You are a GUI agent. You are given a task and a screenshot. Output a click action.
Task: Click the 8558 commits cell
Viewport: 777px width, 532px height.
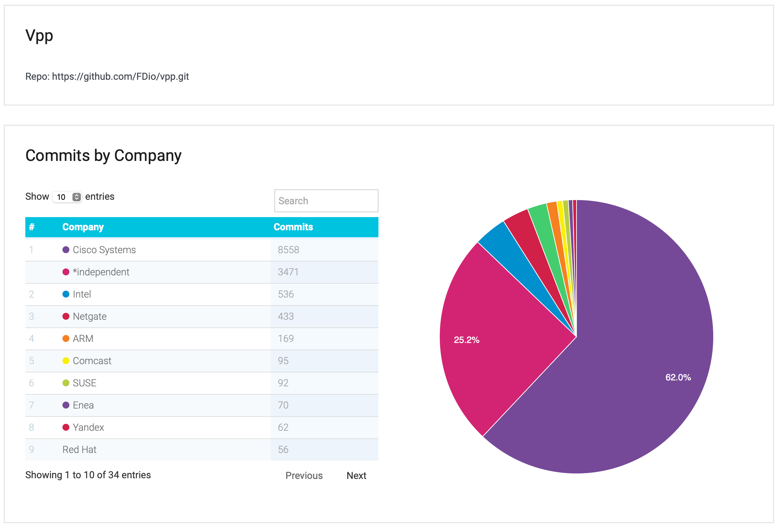[x=324, y=250]
